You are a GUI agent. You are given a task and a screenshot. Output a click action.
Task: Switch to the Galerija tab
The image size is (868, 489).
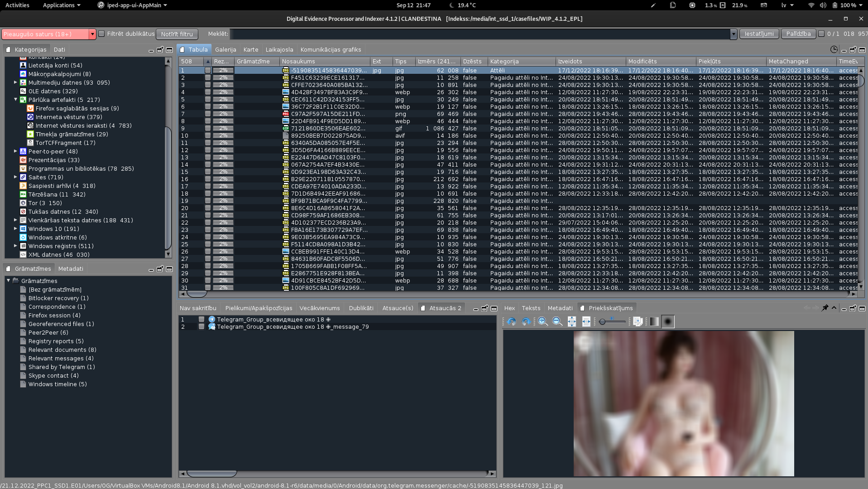(x=225, y=49)
